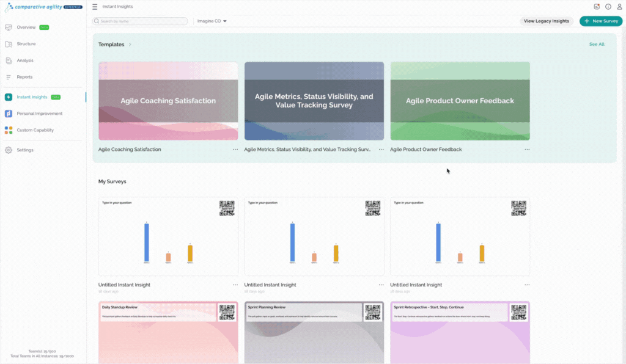Open the user profile icon
Screen dimensions: 626x364
click(x=619, y=6)
